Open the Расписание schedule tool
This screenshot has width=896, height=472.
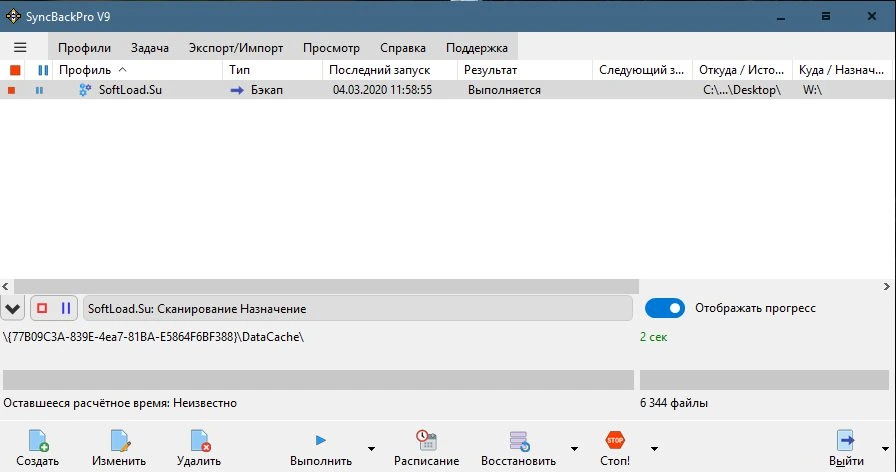click(x=426, y=449)
